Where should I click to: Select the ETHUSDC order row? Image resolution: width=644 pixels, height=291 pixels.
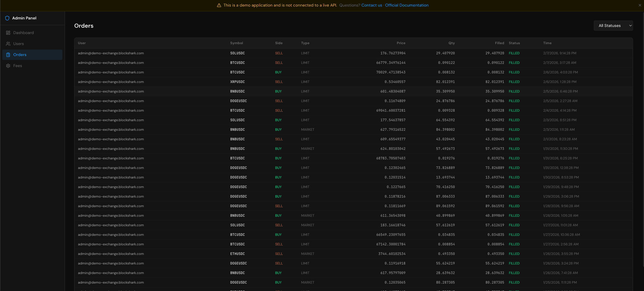[x=237, y=254]
